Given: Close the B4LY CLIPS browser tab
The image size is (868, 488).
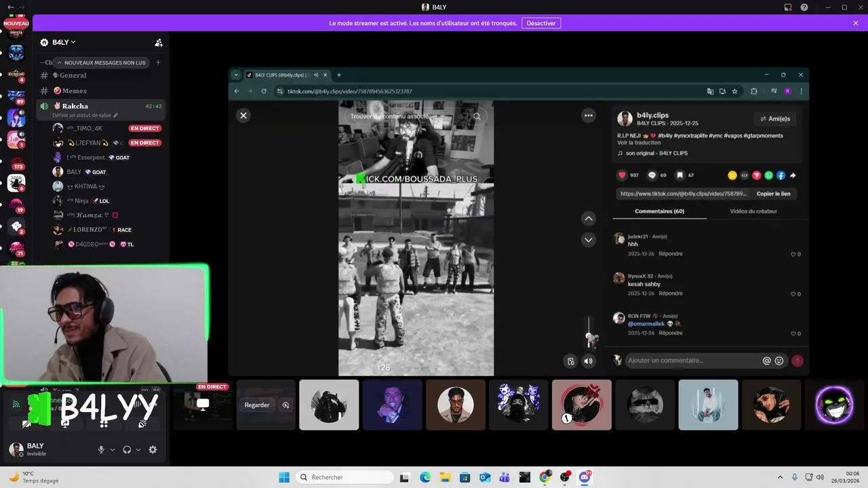Looking at the screenshot, I should pyautogui.click(x=325, y=75).
